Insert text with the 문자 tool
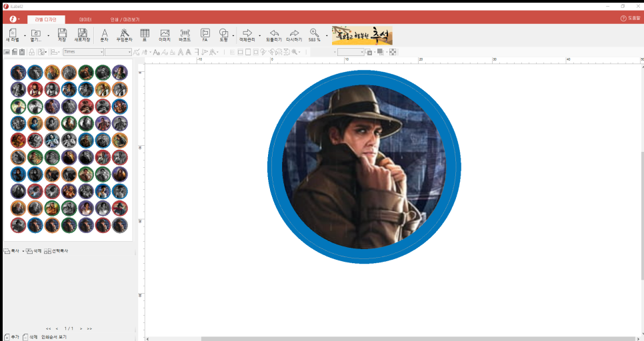644x341 pixels. coord(104,35)
